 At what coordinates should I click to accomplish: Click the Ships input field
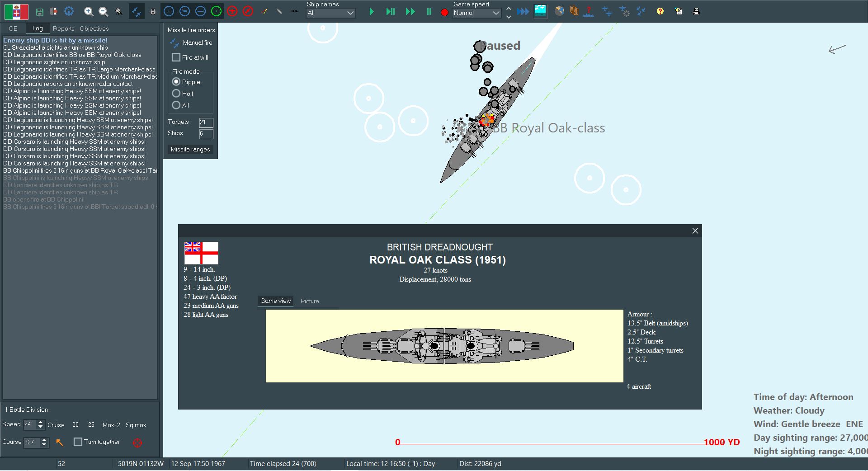coord(206,134)
